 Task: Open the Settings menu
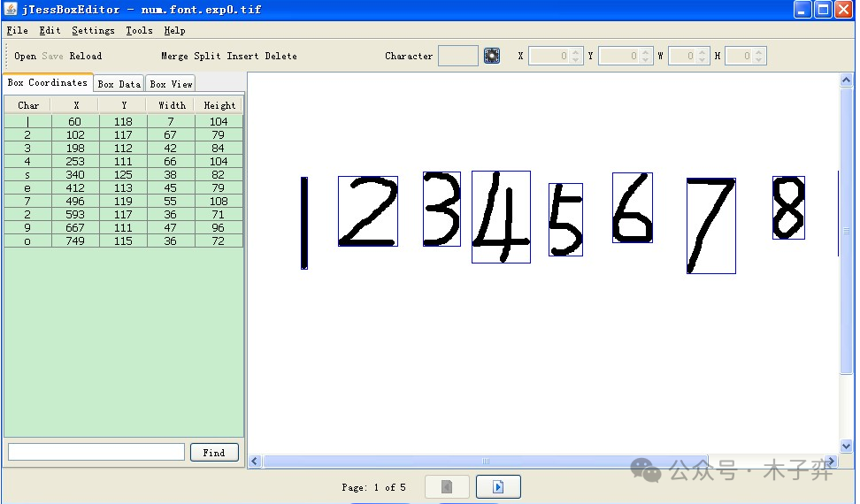[93, 30]
